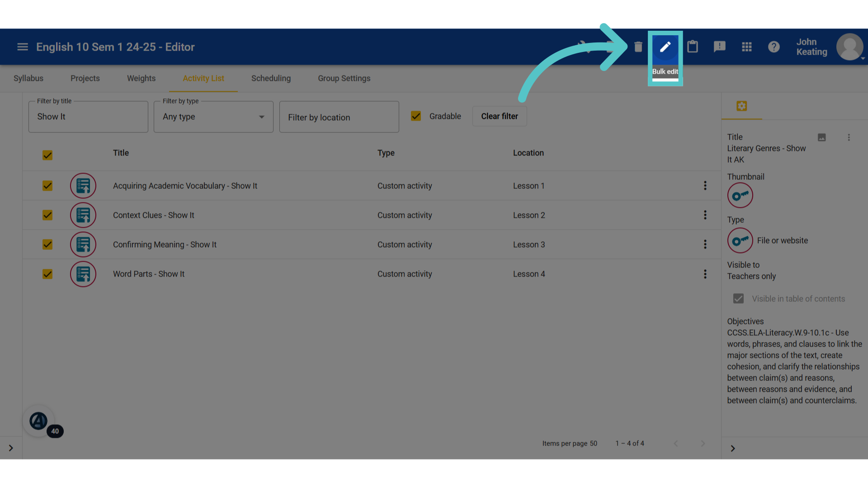Click the Filter by location field

click(339, 117)
